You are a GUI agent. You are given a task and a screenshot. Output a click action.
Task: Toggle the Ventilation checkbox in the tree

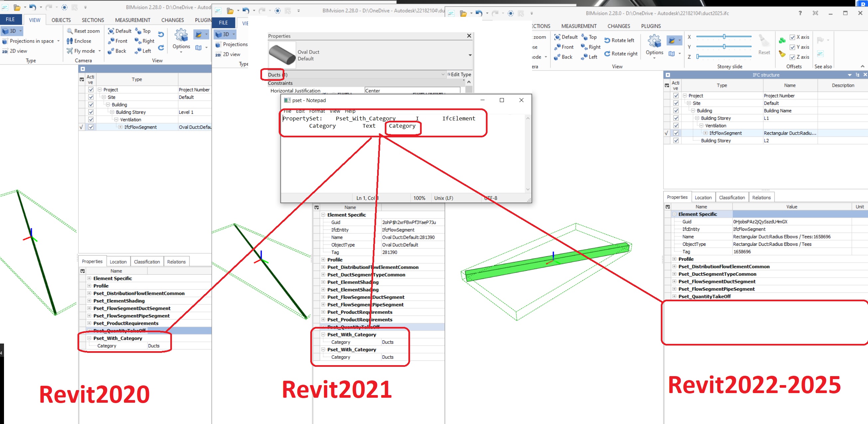click(x=91, y=119)
